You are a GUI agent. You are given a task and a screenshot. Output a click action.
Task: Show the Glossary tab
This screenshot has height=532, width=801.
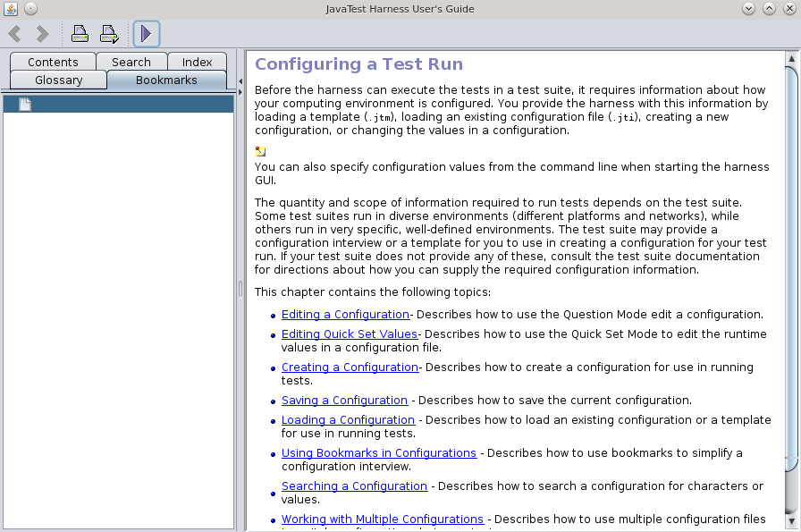pyautogui.click(x=59, y=80)
